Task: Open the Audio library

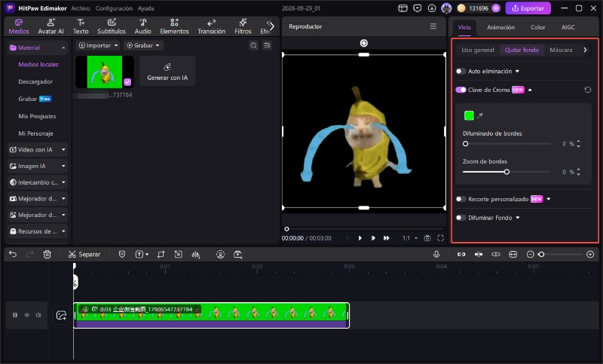Action: [x=142, y=26]
